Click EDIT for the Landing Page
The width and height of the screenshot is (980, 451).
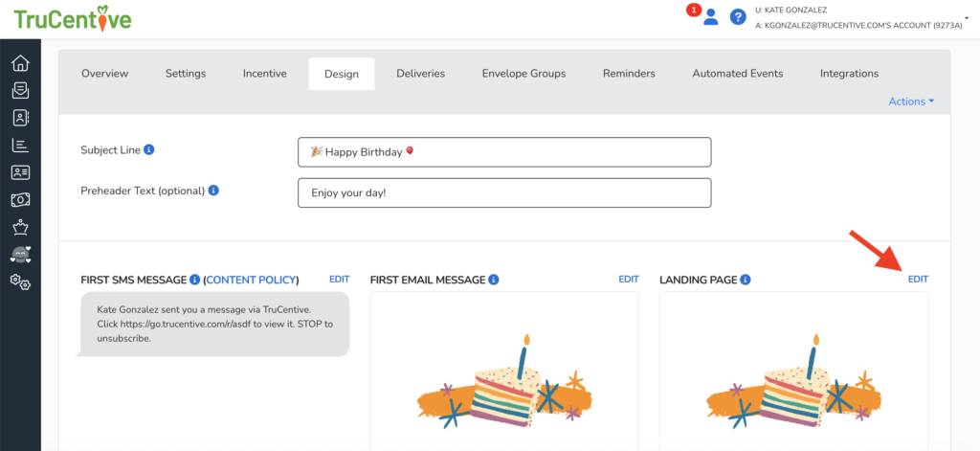(x=918, y=280)
